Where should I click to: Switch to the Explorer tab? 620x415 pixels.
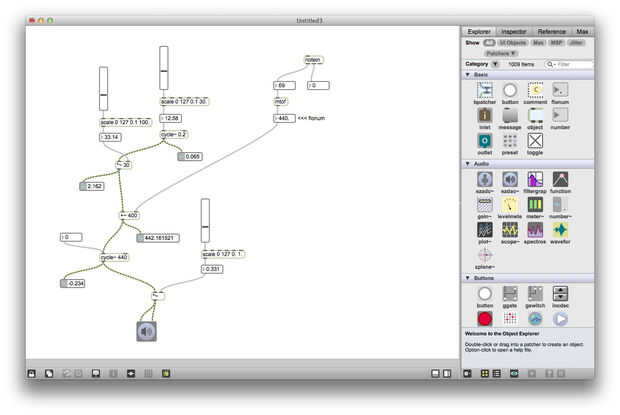click(x=479, y=32)
